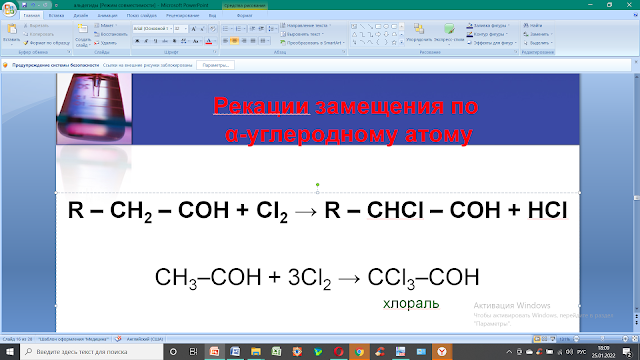Click the zoom slider in the status bar
640x360 pixels.
601,339
